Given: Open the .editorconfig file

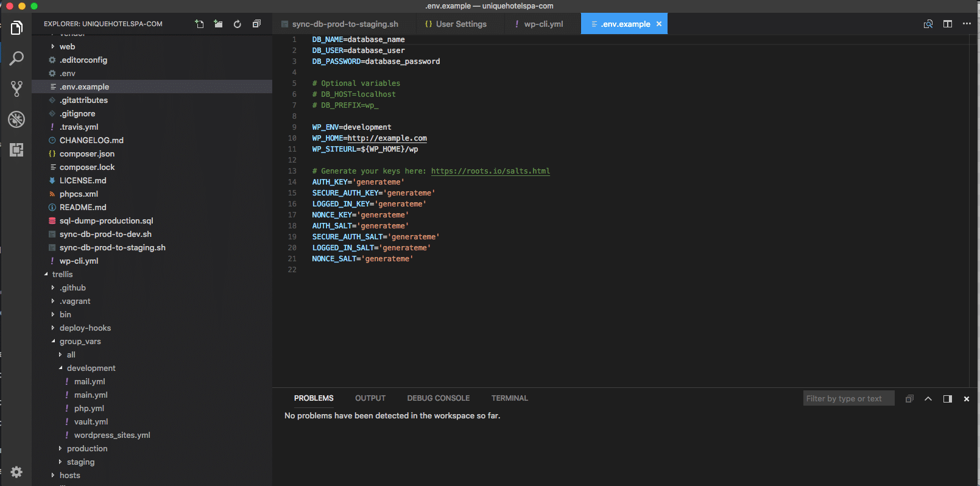Looking at the screenshot, I should pos(152,60).
